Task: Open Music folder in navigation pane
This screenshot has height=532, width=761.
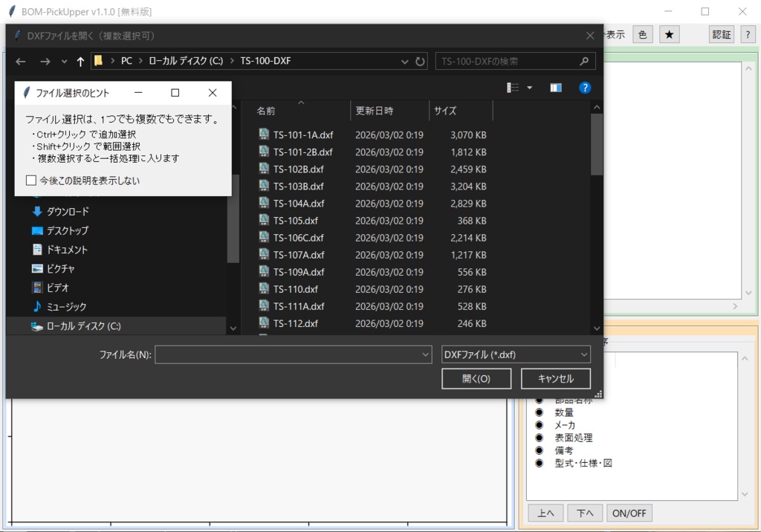Action: pyautogui.click(x=59, y=307)
